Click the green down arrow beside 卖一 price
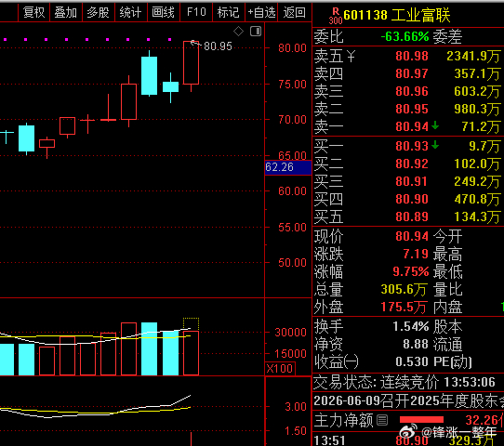Screen dimensions: 504x446 pos(435,125)
